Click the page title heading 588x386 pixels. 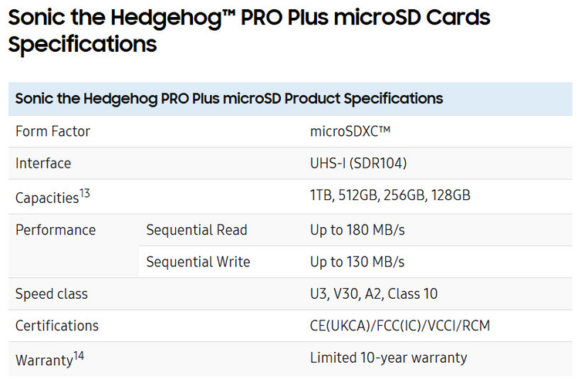(249, 31)
